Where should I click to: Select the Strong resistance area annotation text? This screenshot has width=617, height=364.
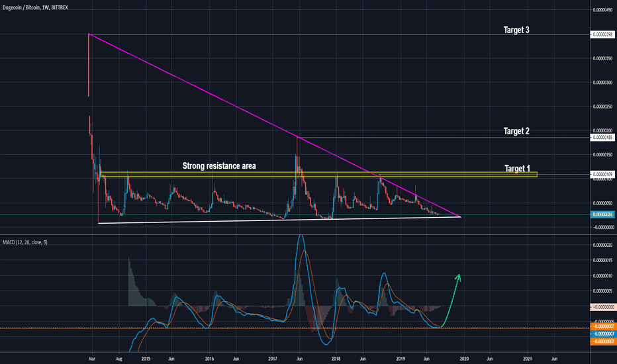click(x=219, y=166)
